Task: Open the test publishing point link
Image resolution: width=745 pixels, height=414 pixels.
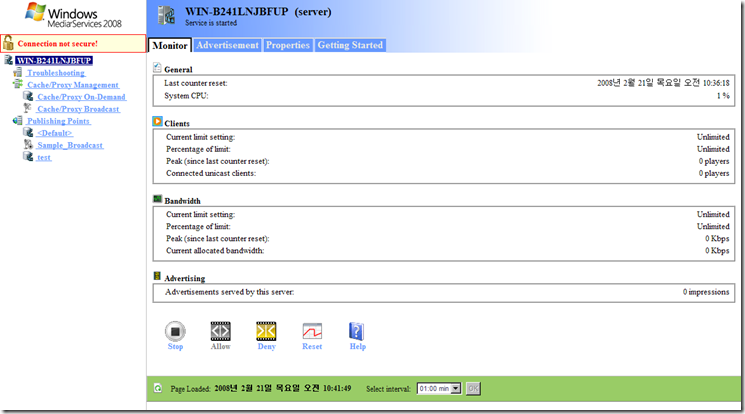Action: coord(44,157)
